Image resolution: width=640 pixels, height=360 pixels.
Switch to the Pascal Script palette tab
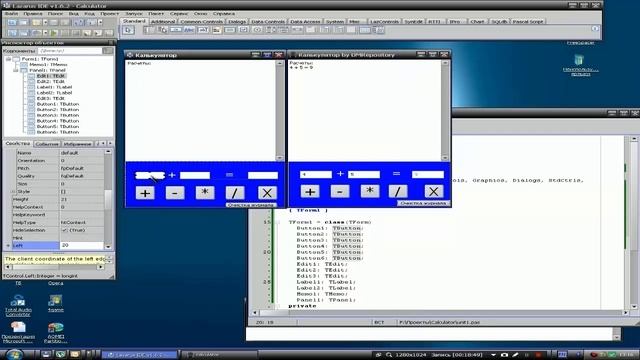528,21
